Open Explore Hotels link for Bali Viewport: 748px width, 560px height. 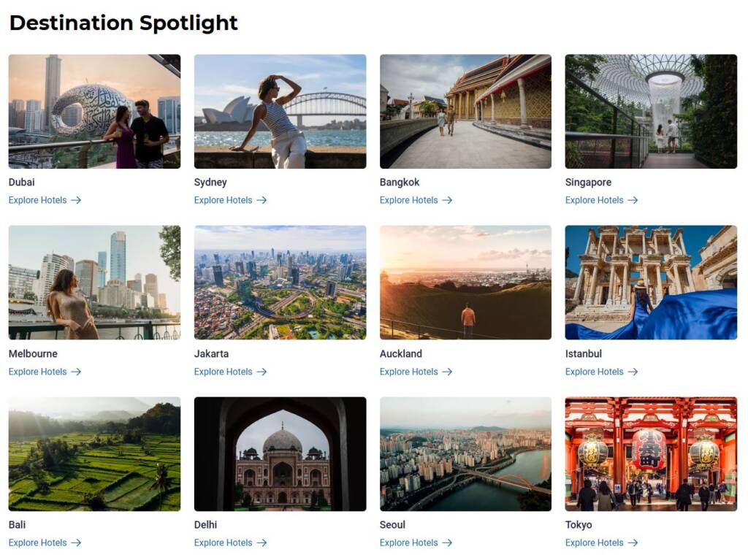pos(38,542)
